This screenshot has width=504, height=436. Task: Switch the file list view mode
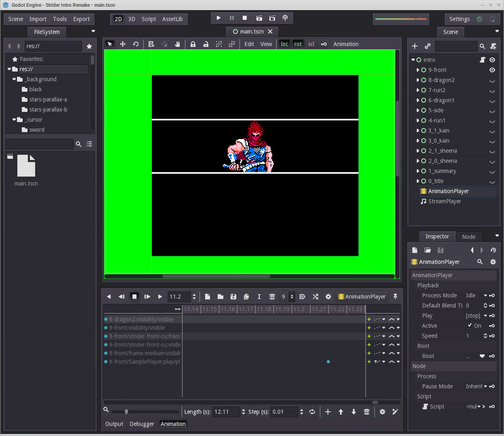89,144
